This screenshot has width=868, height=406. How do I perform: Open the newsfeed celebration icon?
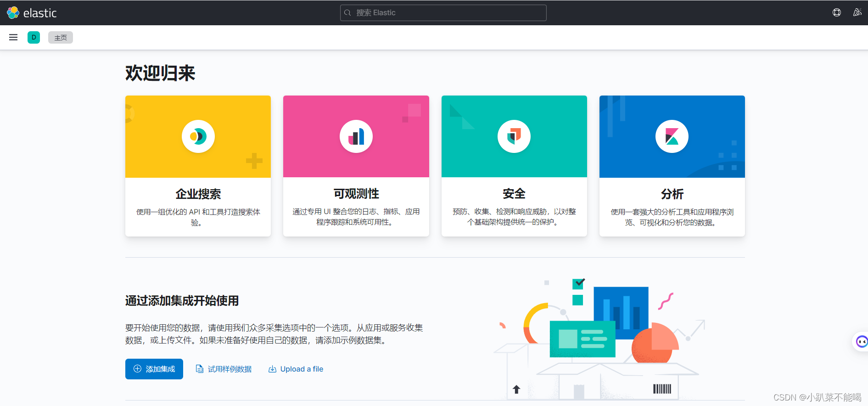857,13
